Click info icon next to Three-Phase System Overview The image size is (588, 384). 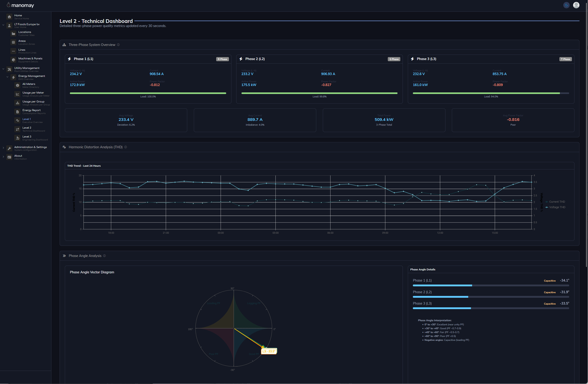(118, 45)
